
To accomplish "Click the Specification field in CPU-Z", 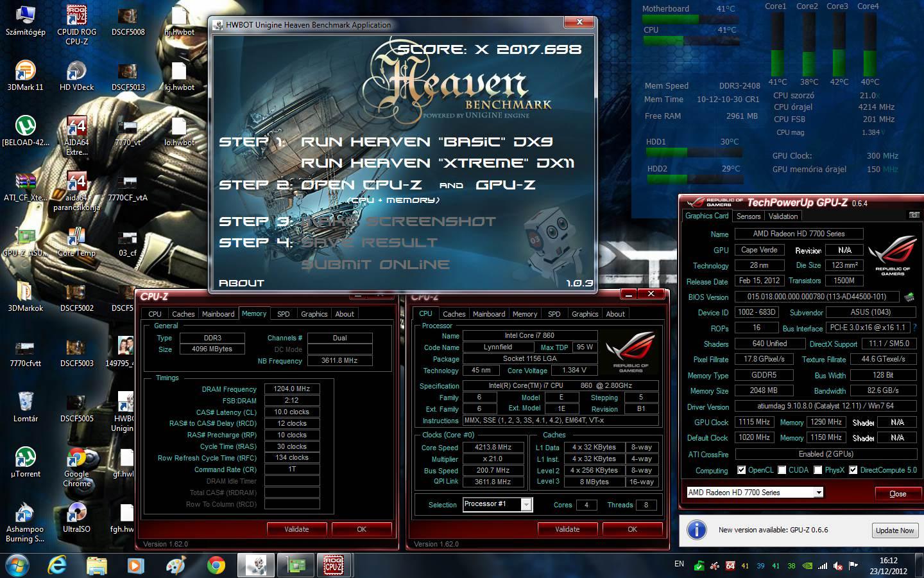I will (x=560, y=386).
